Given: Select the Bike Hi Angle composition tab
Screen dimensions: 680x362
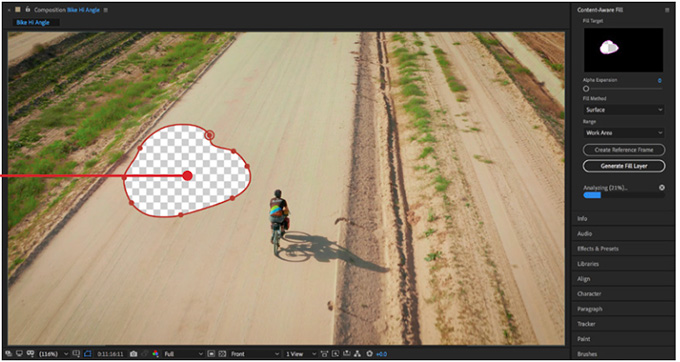Looking at the screenshot, I should click(x=33, y=23).
